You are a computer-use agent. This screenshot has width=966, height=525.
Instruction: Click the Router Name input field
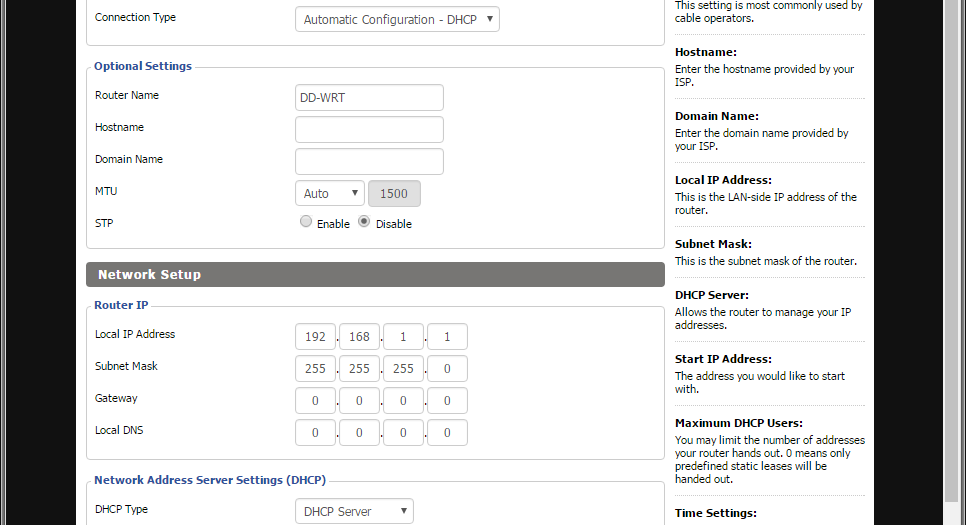pyautogui.click(x=369, y=98)
